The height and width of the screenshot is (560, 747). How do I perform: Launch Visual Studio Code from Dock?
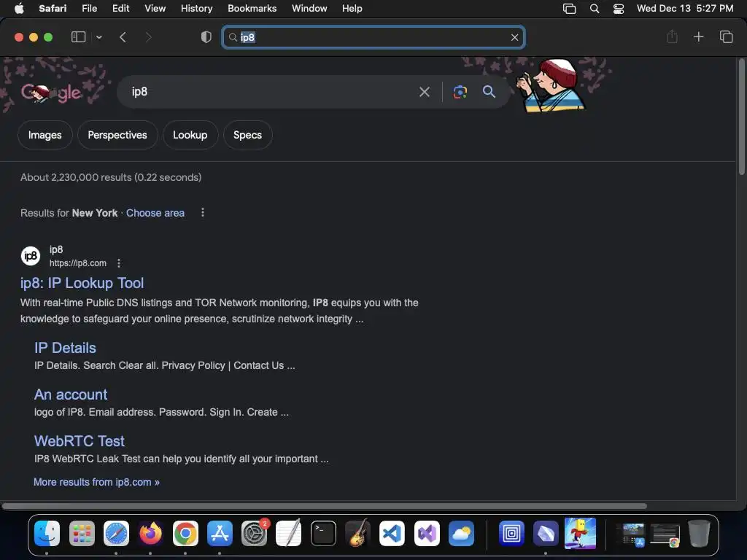tap(392, 533)
